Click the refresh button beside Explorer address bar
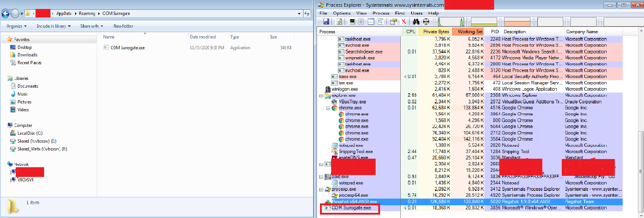 point(307,13)
